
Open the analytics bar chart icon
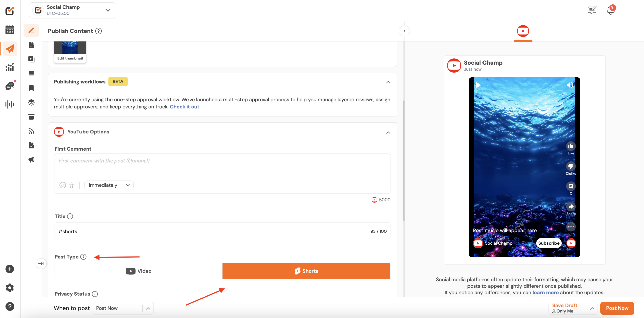(x=10, y=67)
